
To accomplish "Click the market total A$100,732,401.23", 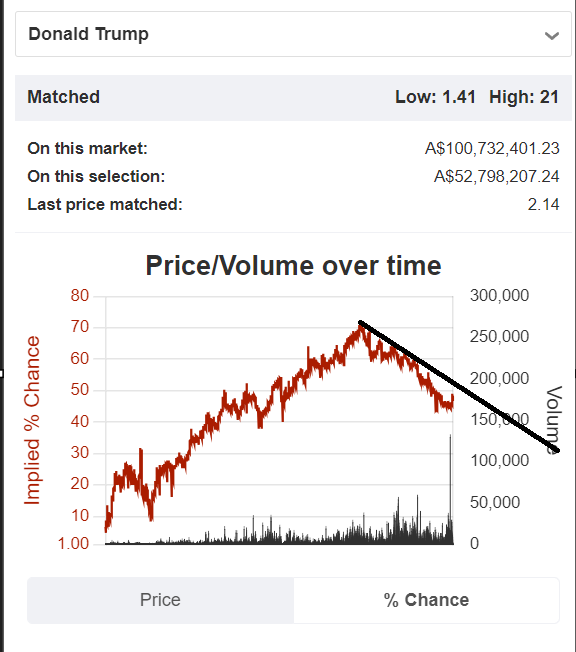I will [492, 148].
